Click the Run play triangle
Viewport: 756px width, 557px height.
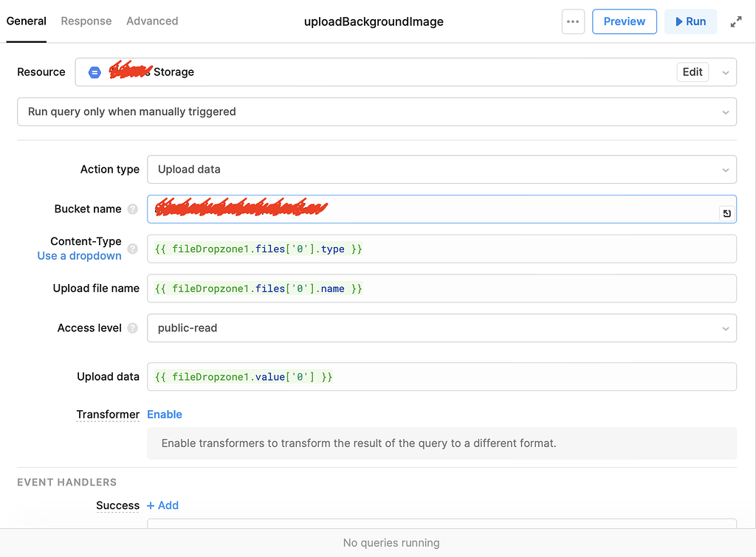pyautogui.click(x=678, y=21)
